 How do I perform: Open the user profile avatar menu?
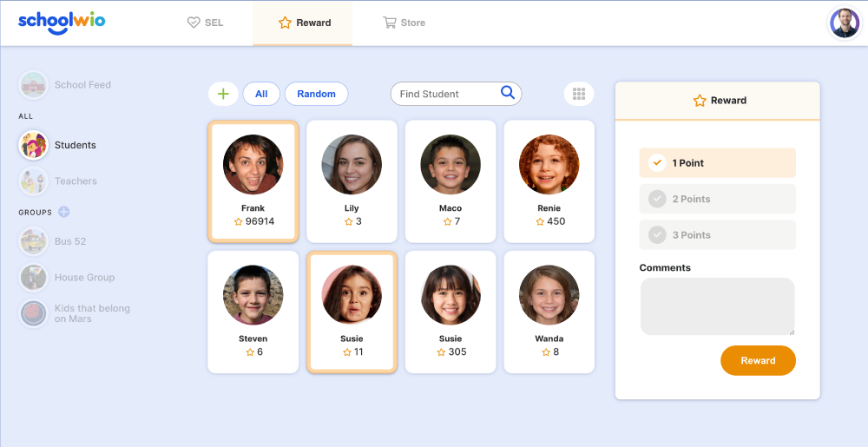click(x=844, y=23)
